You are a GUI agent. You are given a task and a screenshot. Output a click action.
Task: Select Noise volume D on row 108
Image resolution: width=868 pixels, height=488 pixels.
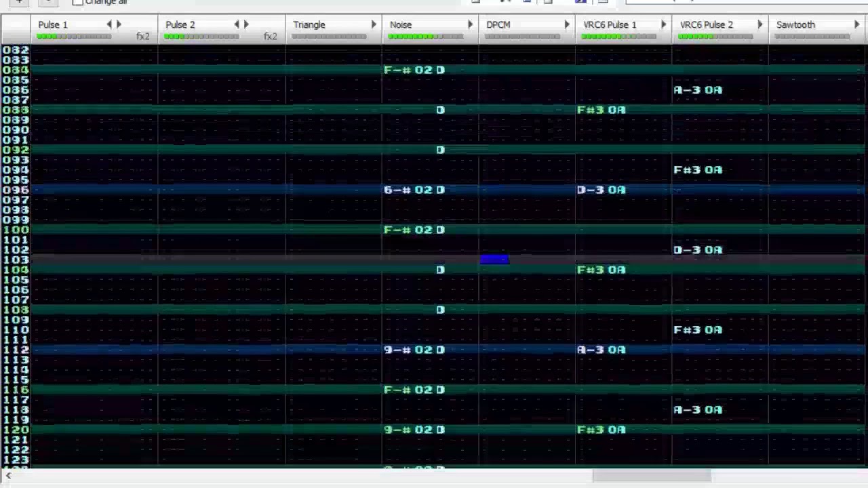pos(441,310)
